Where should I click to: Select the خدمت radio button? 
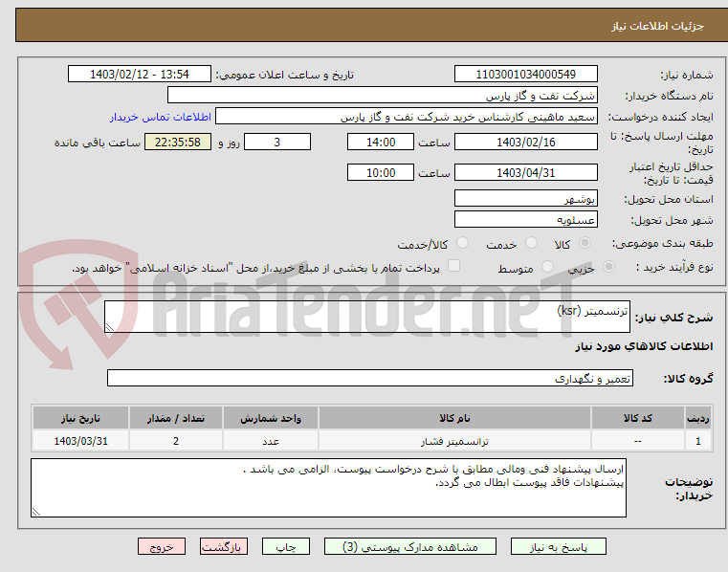tap(531, 243)
